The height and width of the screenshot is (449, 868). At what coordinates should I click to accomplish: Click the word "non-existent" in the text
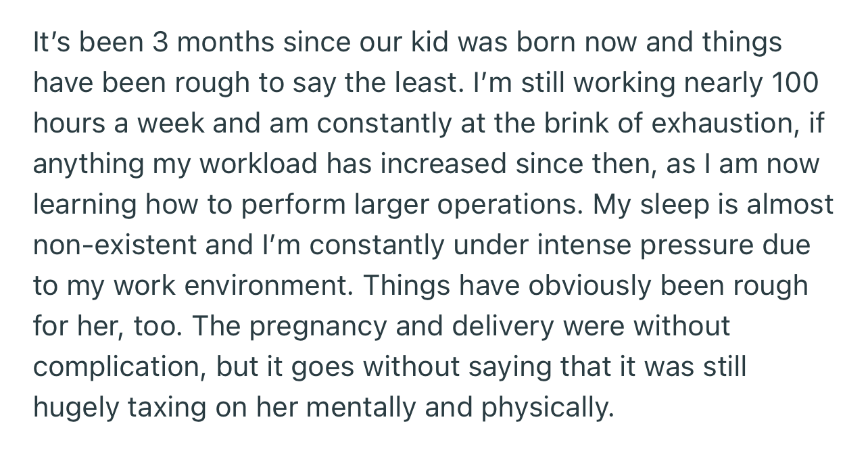115,245
